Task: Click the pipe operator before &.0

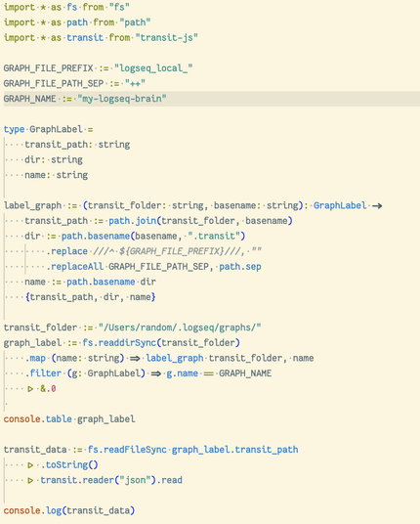Action: 30,389
